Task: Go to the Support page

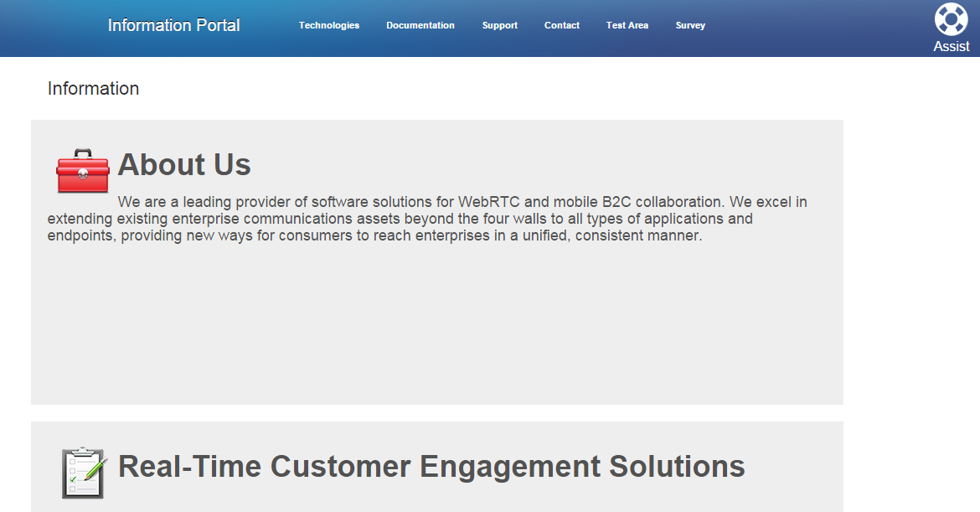Action: coord(499,26)
